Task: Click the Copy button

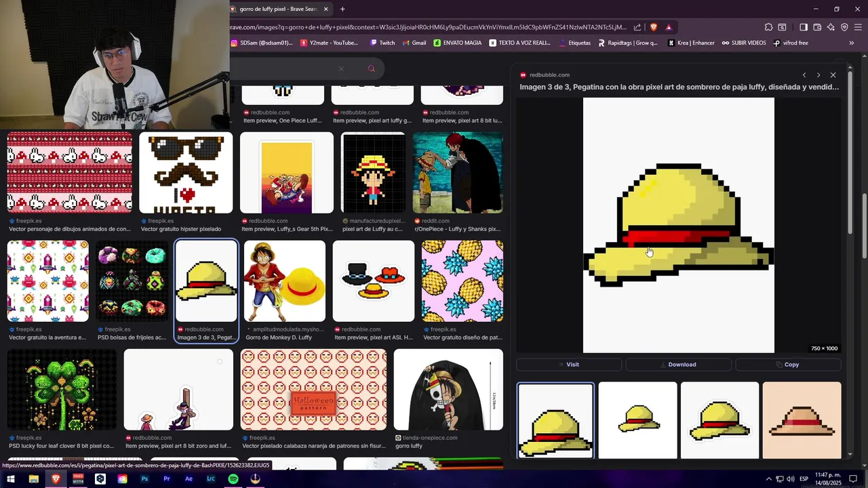Action: [x=788, y=365]
